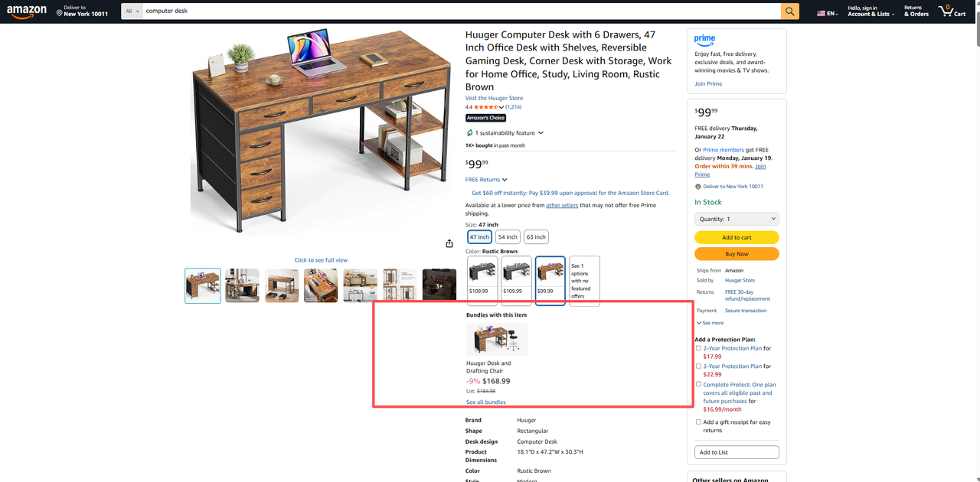This screenshot has width=980, height=482.
Task: Click the Add to cart button
Action: point(737,237)
